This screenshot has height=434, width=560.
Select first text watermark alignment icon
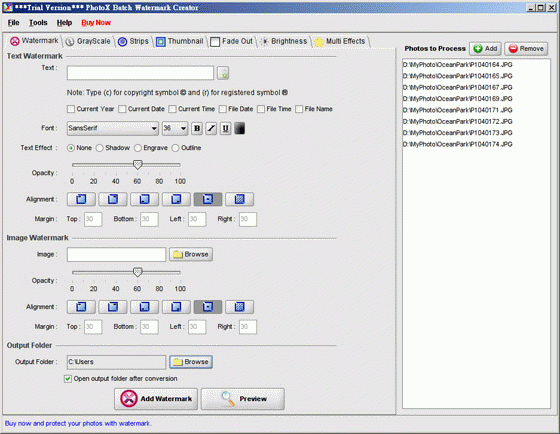(81, 199)
